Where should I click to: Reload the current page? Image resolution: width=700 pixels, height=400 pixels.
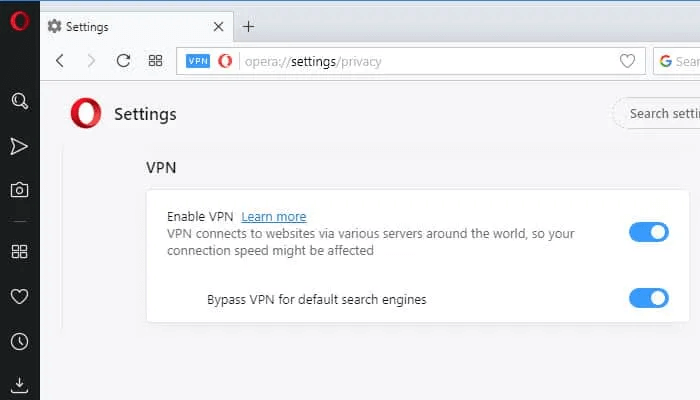pos(123,61)
